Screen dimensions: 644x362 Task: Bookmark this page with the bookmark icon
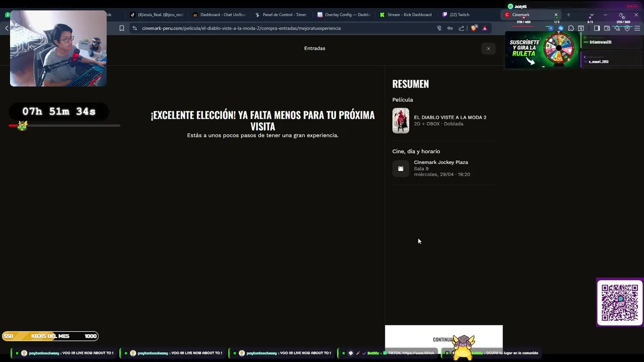point(122,28)
